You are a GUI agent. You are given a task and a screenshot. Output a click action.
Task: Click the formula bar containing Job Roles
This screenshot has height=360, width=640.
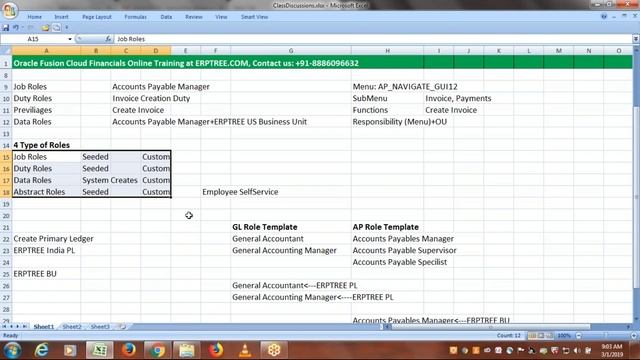point(373,39)
